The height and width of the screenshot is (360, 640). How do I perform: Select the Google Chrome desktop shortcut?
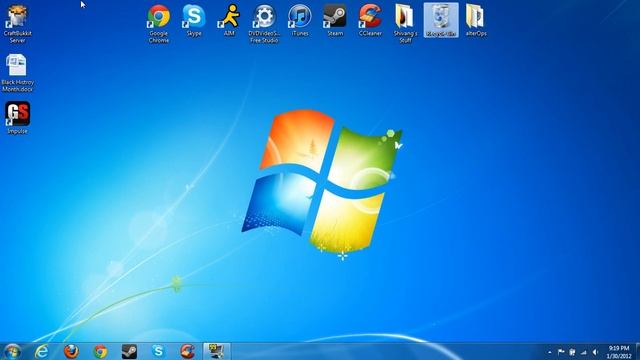tap(159, 24)
